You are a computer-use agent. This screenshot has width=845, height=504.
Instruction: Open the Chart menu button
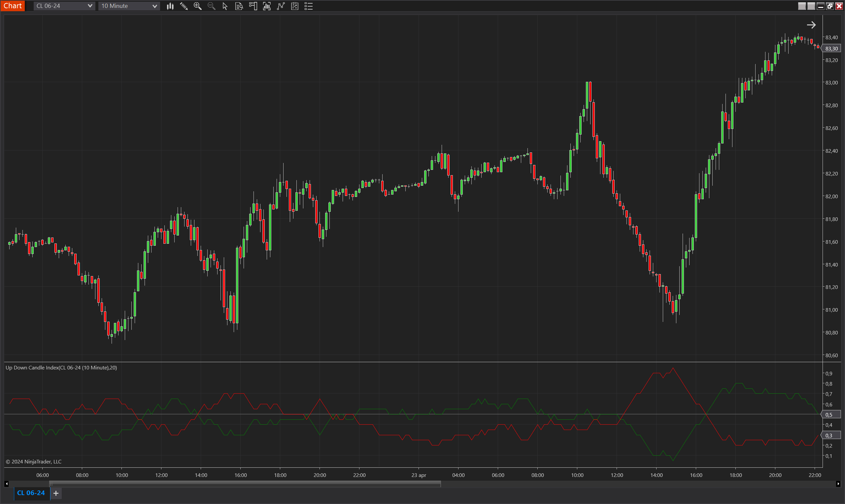pyautogui.click(x=13, y=6)
